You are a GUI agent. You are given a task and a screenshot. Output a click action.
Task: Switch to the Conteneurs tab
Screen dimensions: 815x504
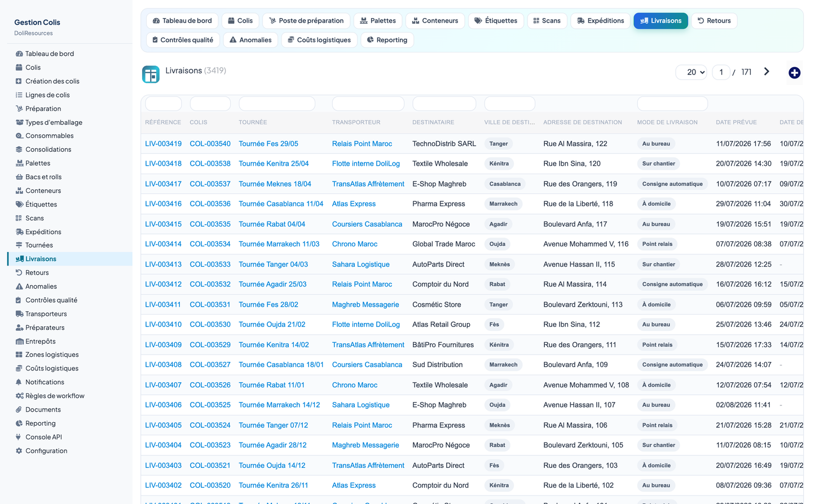point(435,21)
